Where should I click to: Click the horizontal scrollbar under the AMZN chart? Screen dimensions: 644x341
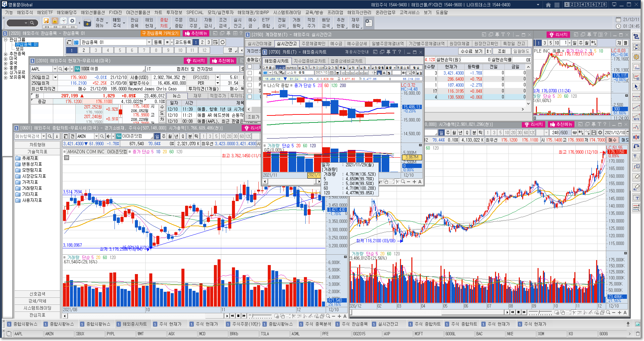coord(145,316)
